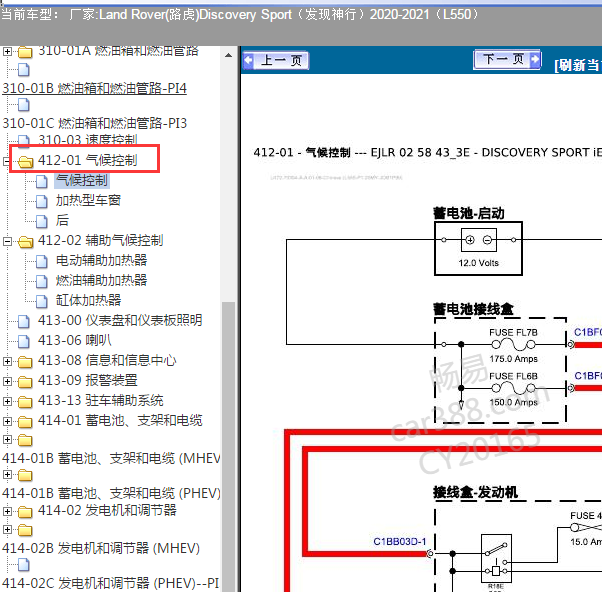Click the 下一页 next page button
Screen dimensions: 602x592
[x=507, y=59]
